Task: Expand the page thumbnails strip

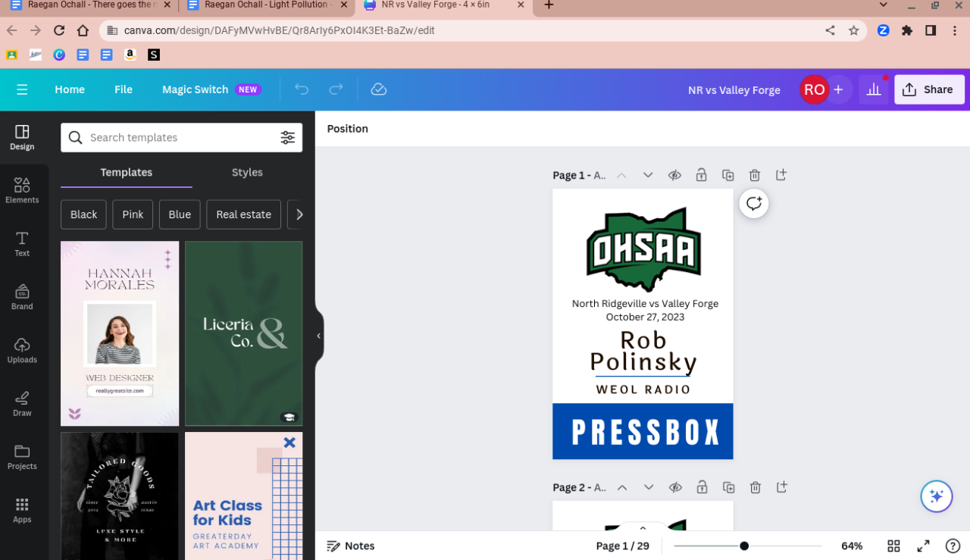Action: pyautogui.click(x=643, y=528)
